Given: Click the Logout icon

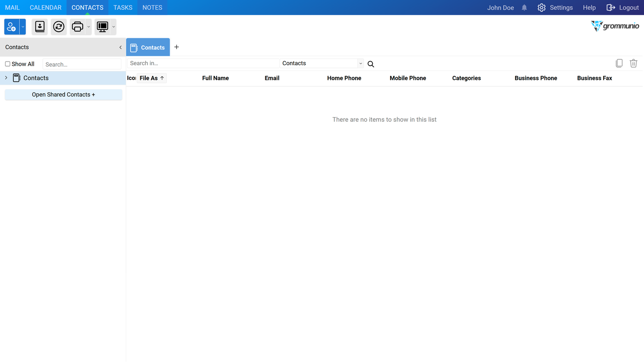Looking at the screenshot, I should [611, 8].
